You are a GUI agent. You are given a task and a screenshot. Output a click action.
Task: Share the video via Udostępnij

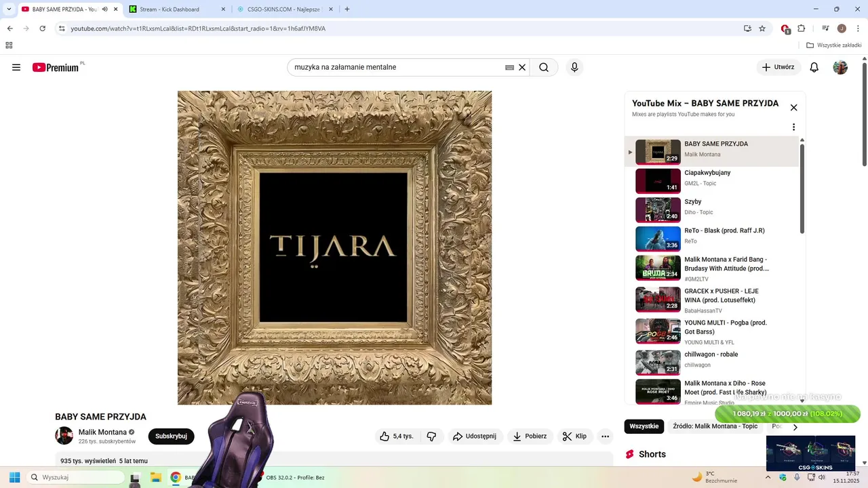[x=475, y=436]
